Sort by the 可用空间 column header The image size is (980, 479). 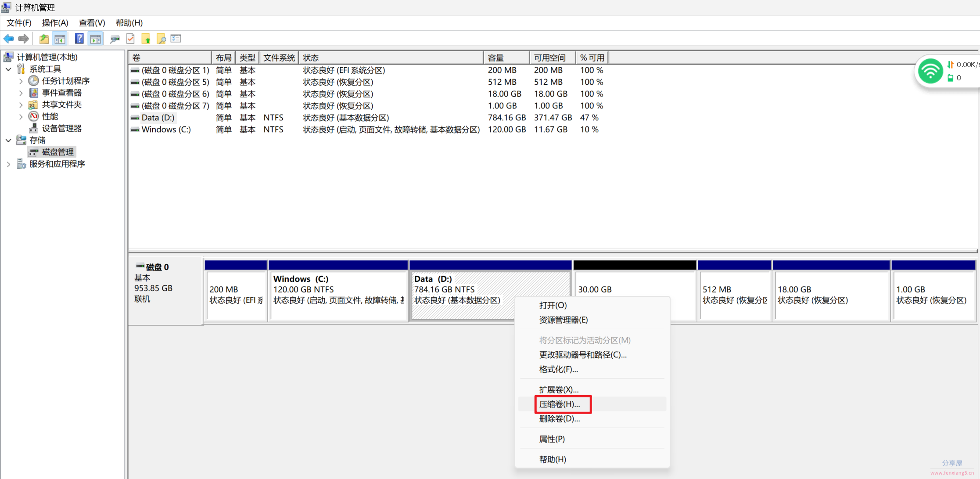(553, 58)
